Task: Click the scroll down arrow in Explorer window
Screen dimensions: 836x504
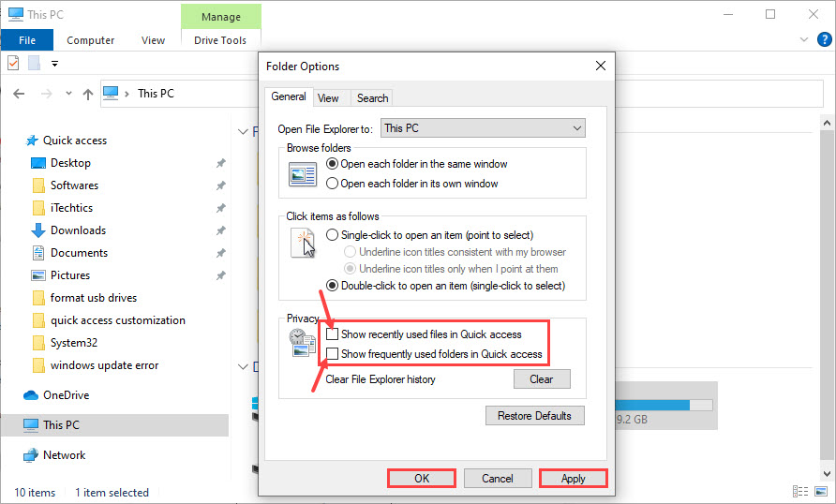Action: coord(827,473)
